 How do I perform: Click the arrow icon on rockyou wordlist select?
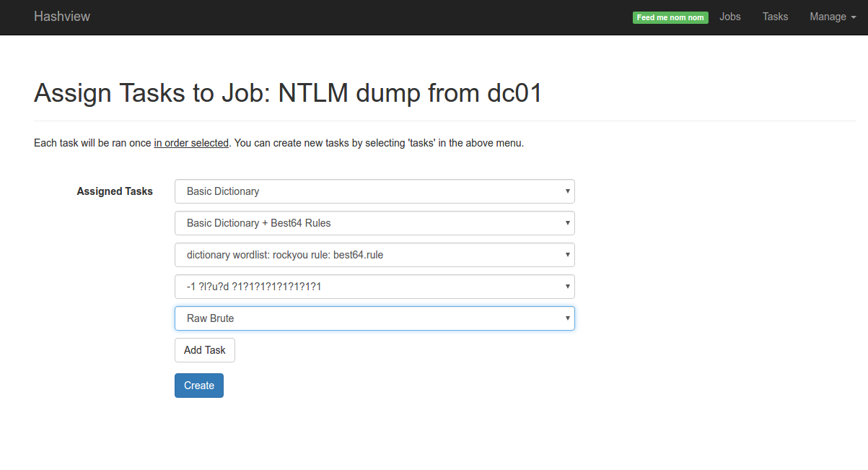click(x=568, y=255)
